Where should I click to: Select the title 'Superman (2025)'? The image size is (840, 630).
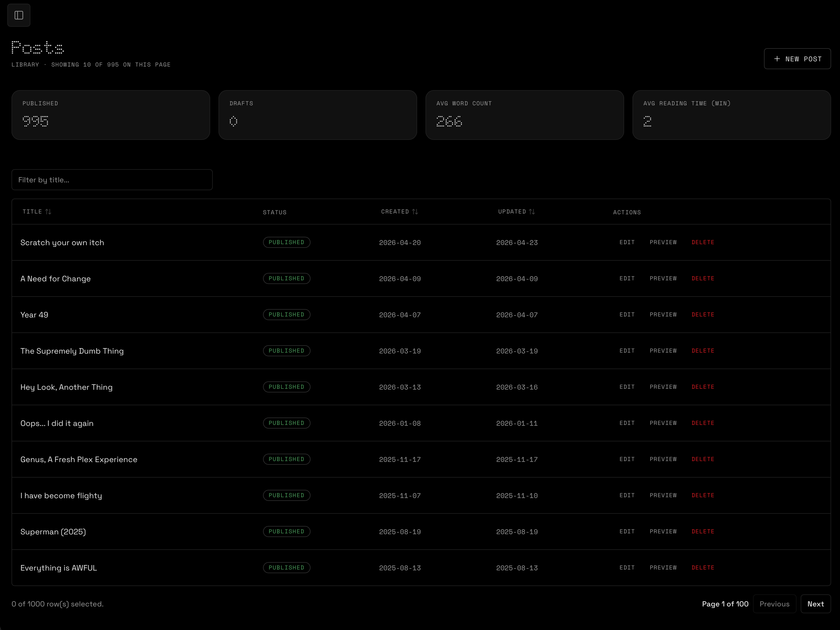(x=53, y=532)
